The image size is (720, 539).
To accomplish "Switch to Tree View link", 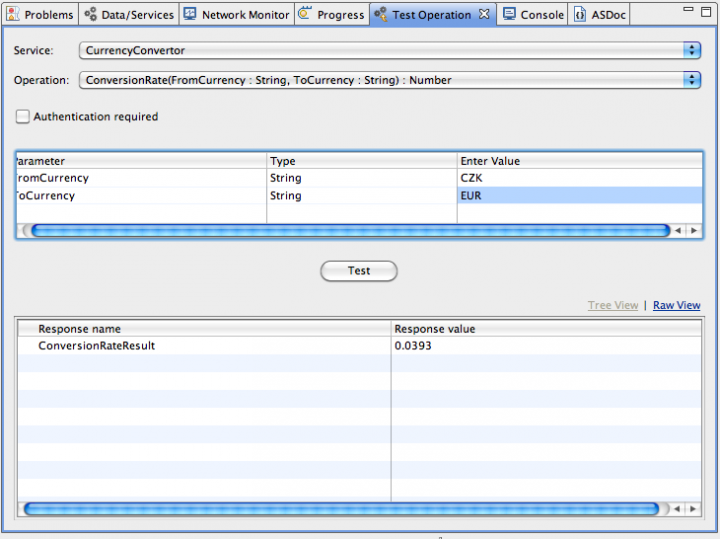I will [x=613, y=305].
